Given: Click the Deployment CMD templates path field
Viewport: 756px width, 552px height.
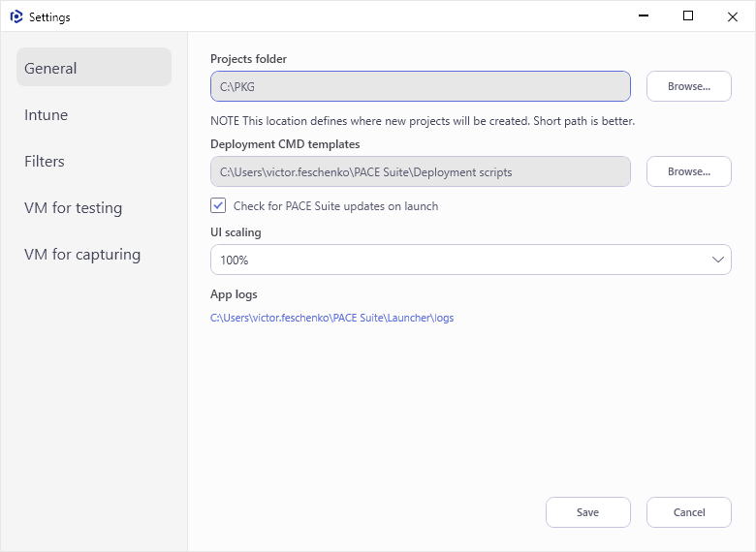Looking at the screenshot, I should coord(421,172).
